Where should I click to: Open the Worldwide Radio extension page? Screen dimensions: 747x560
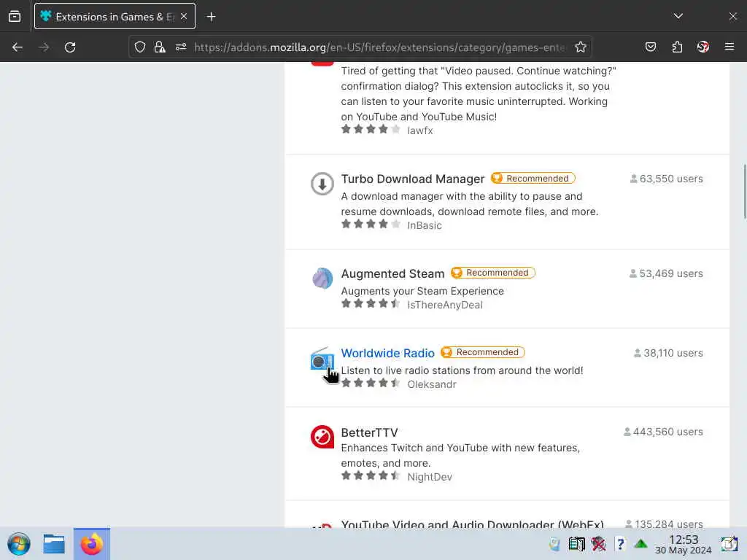(x=388, y=353)
